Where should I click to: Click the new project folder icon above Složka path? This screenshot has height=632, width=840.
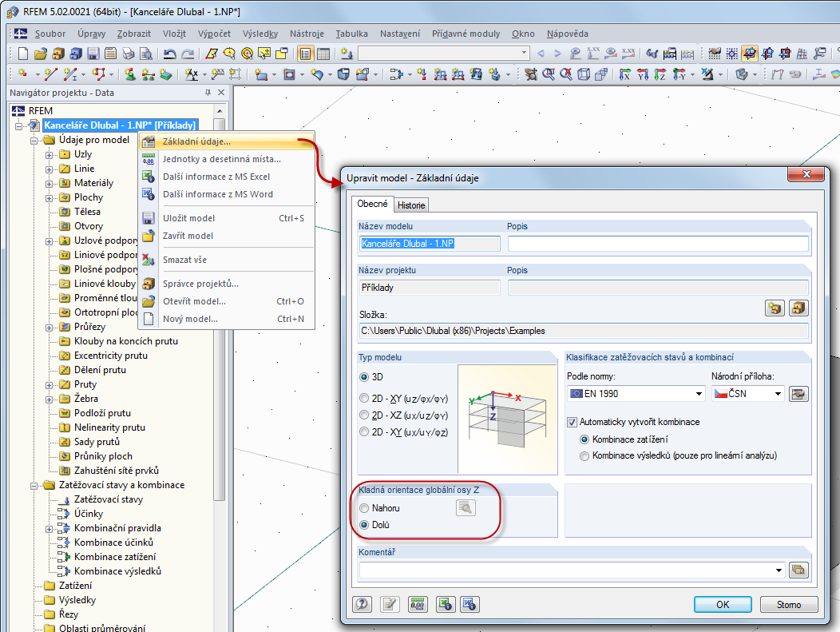(x=775, y=308)
